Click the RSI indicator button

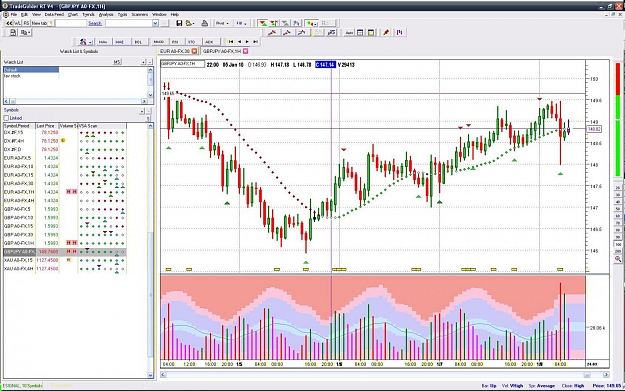point(175,41)
